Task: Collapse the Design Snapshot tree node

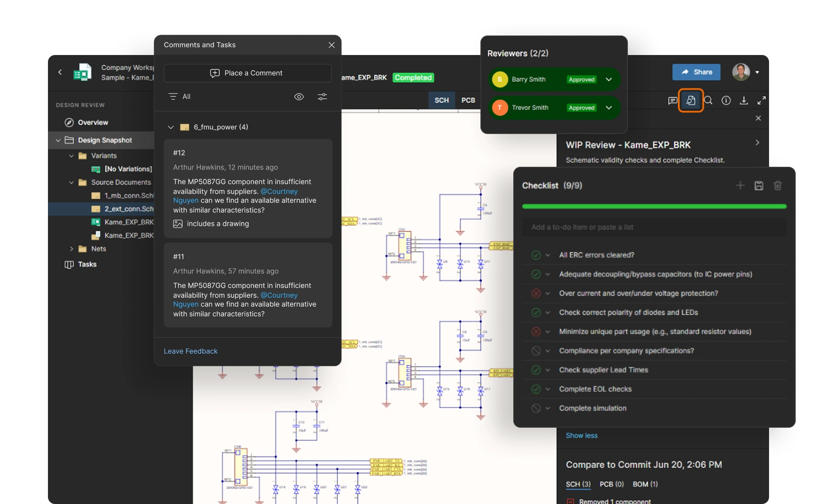Action: [x=58, y=140]
